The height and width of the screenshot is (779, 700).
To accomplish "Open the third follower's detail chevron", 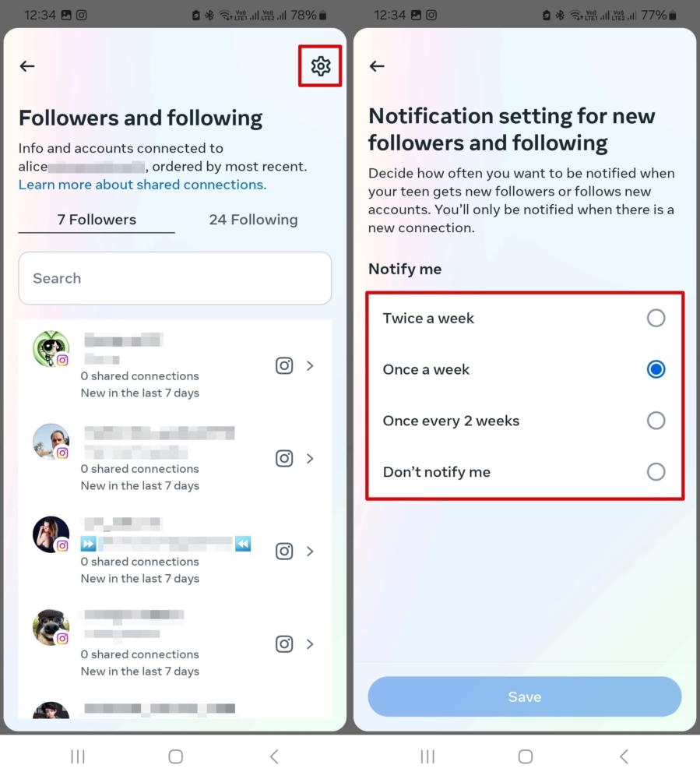I will click(310, 551).
